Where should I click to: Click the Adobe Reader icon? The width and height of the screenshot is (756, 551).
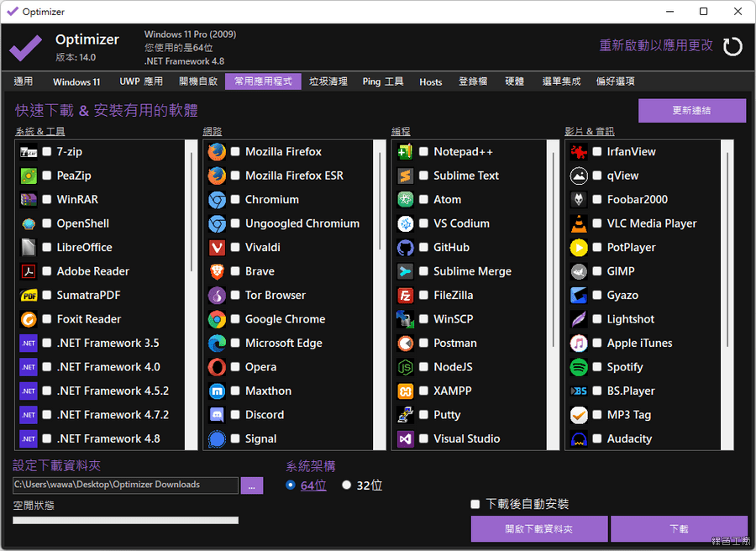click(x=29, y=271)
